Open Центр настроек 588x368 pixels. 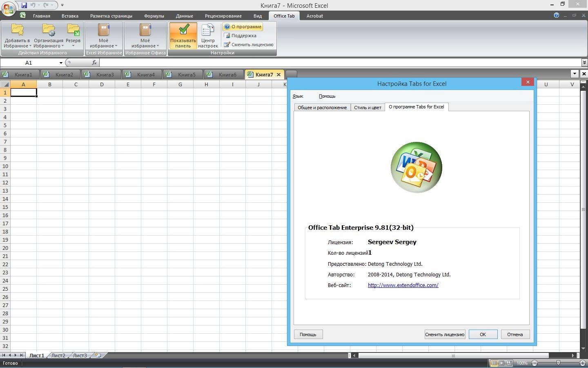[x=208, y=36]
